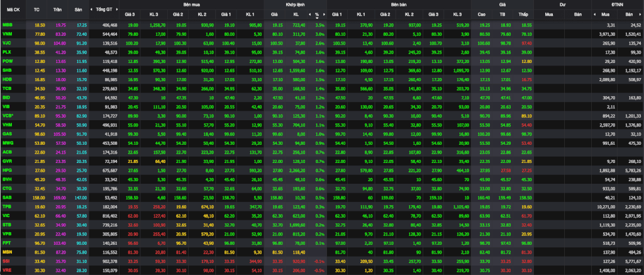Click VIC total value 816,402
Image resolution: width=644 pixels, height=275 pixels.
(x=109, y=215)
